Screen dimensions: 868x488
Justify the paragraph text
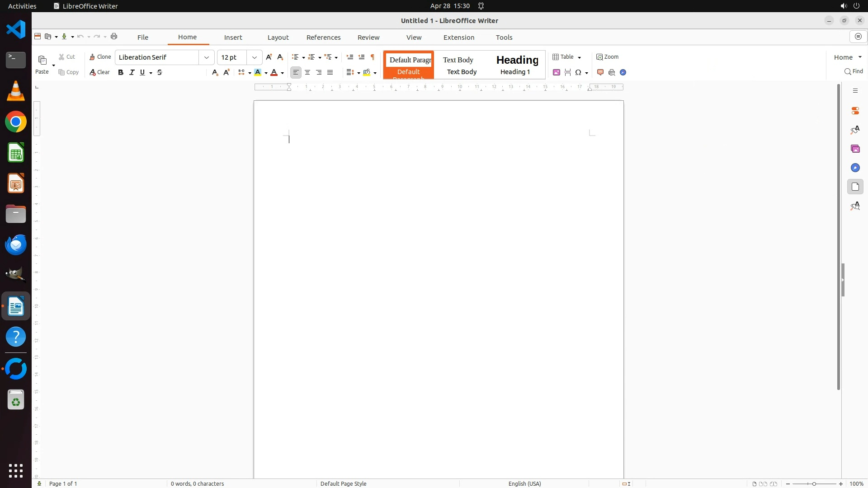pos(330,72)
